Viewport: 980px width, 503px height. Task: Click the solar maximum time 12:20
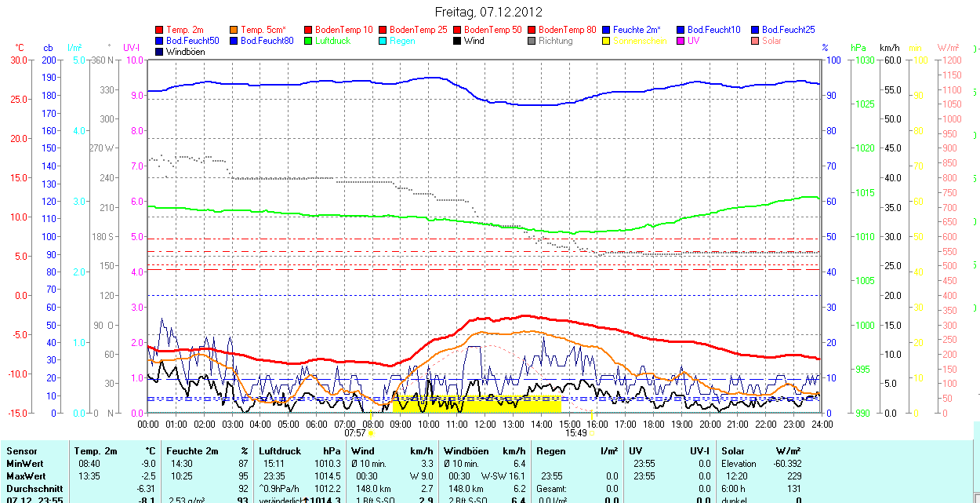tap(737, 476)
